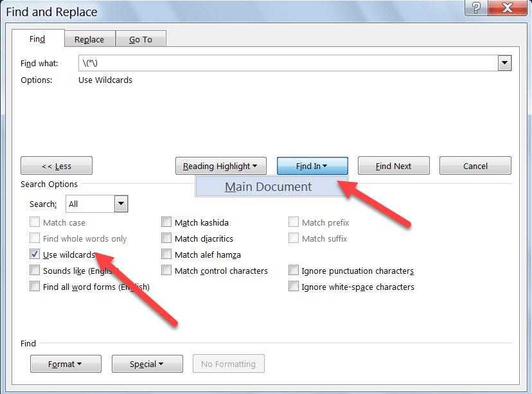Viewport: 532px width, 394px height.
Task: Collapse options with the Less button
Action: tap(57, 166)
